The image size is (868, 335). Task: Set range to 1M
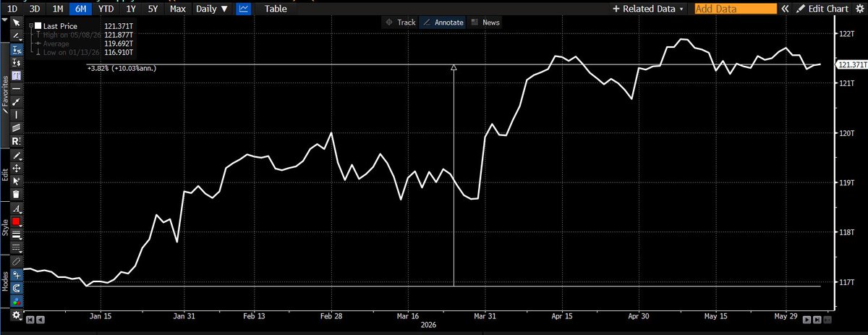click(x=57, y=9)
